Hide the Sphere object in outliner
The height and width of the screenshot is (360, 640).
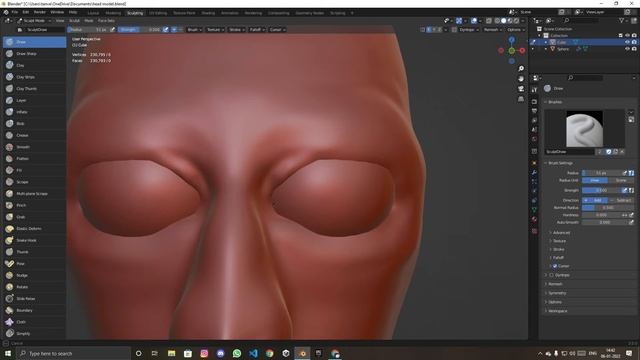coord(627,49)
